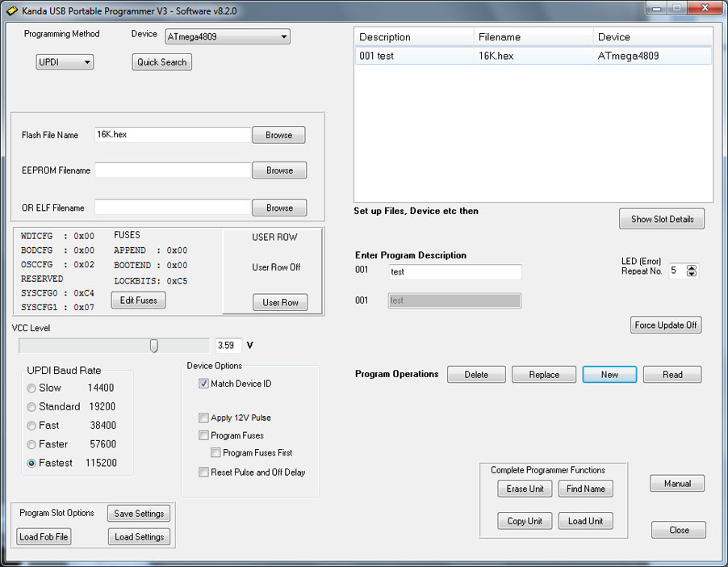Click the LED Repeat No. field showing 5
728x567 pixels.
(x=677, y=271)
